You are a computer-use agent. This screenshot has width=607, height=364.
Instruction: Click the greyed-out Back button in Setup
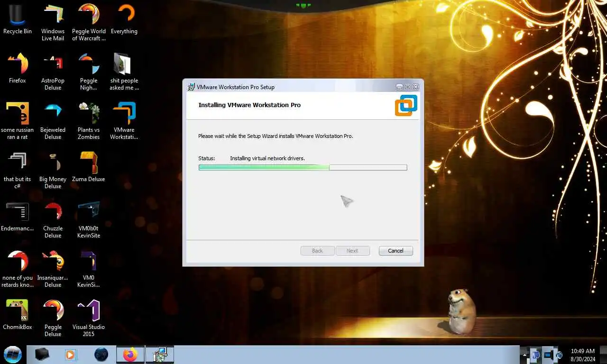coord(317,251)
